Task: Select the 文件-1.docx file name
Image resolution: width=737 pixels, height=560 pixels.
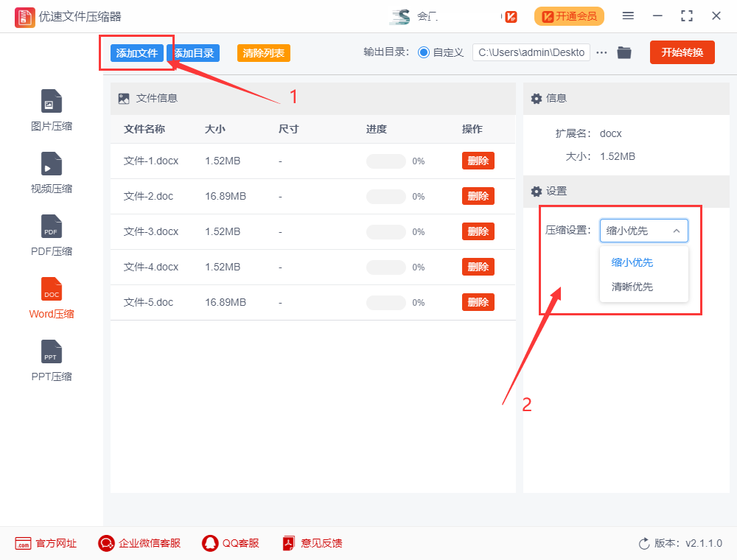Action: [151, 161]
